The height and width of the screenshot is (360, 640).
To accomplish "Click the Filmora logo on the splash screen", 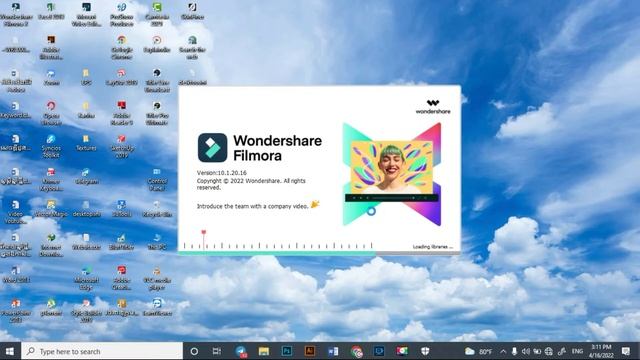I will coord(212,147).
